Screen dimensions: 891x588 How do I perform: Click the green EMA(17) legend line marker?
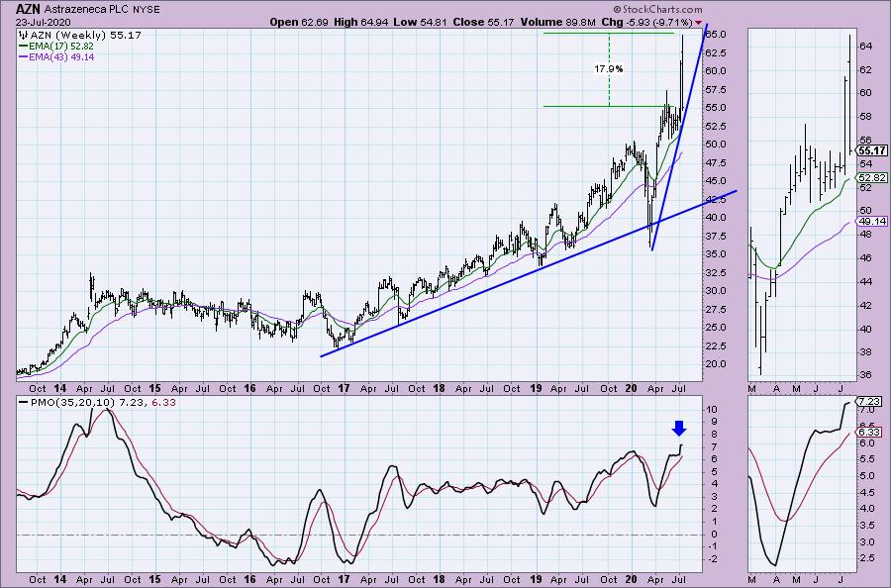[x=24, y=46]
